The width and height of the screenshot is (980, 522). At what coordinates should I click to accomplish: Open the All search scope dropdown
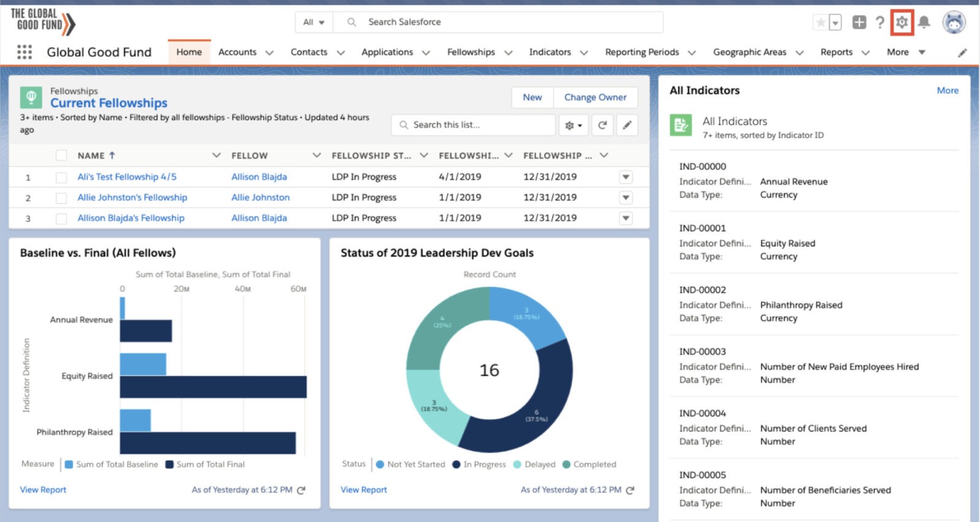coord(314,22)
